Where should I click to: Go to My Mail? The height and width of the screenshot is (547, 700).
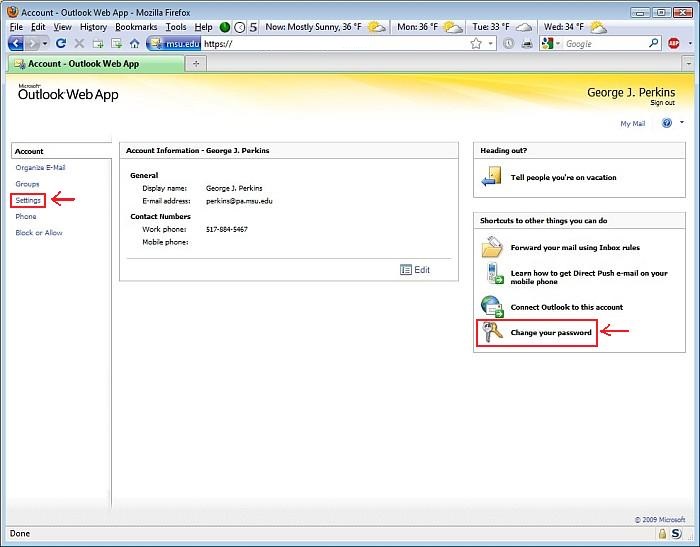point(633,124)
